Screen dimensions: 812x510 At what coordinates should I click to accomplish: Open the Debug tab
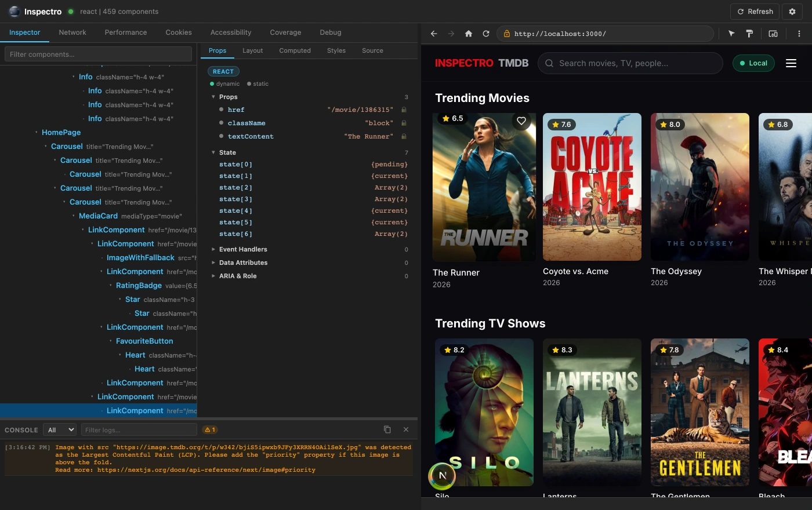point(331,32)
